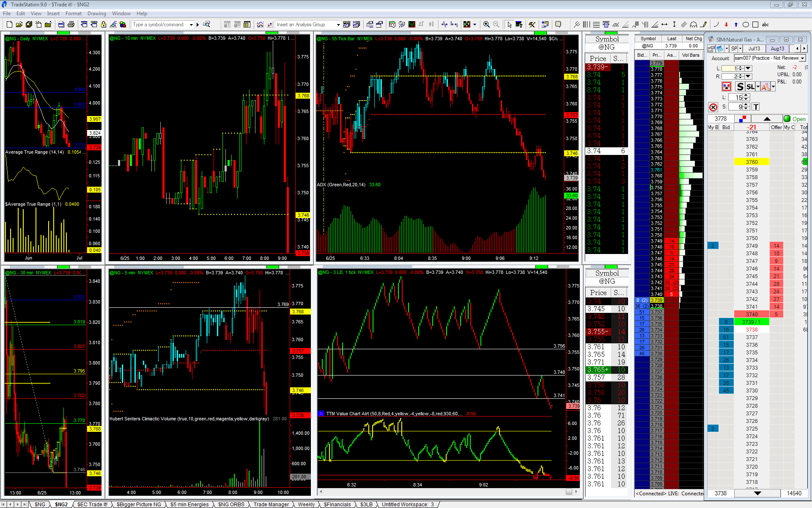Click the red down arrow drawing tool
Viewport: 812px width, 508px height.
726,25
